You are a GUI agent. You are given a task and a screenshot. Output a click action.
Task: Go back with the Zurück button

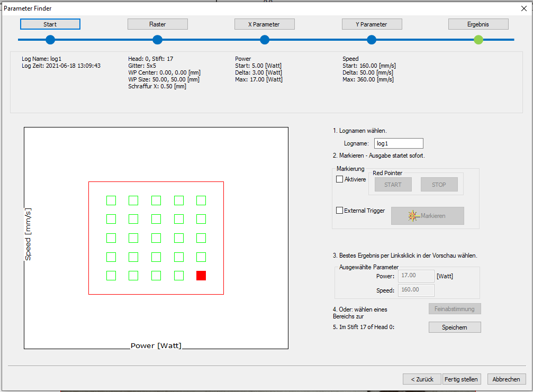click(x=422, y=379)
